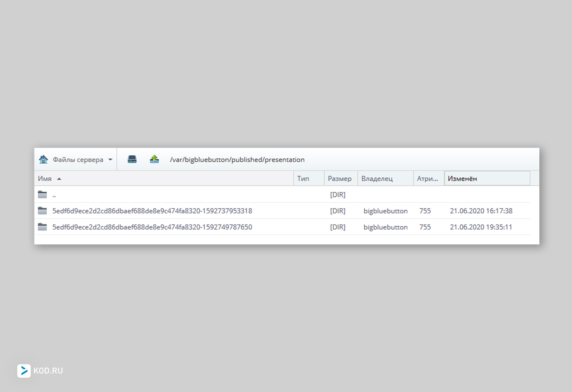Click the go-up-directory green arrow icon
Screen dimensions: 572x392
154,159
